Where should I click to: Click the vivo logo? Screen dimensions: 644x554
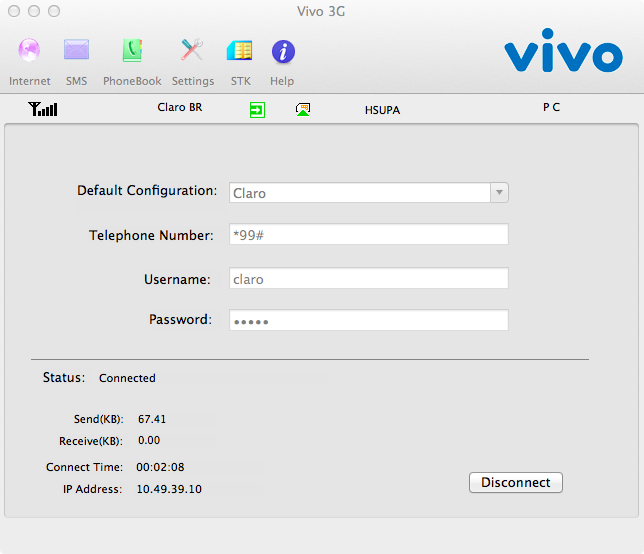click(564, 51)
